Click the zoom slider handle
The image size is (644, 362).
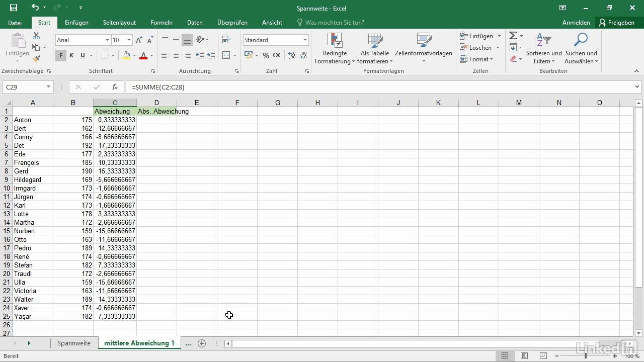[x=585, y=356]
